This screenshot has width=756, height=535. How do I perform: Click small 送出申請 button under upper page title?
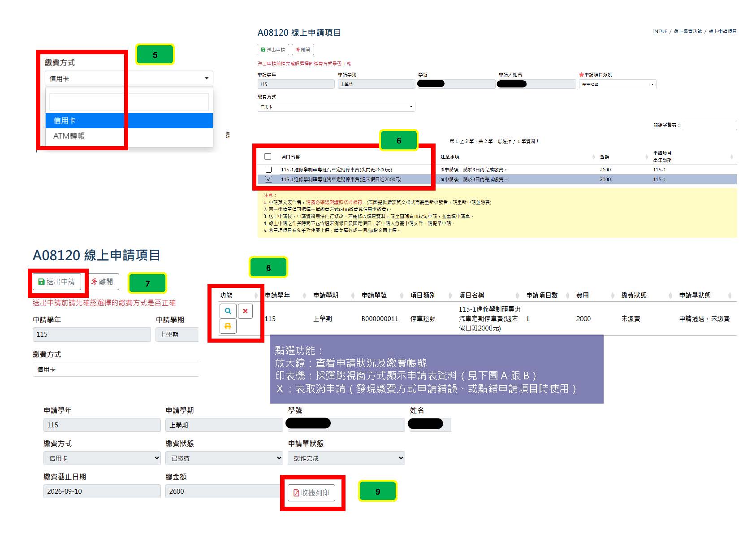273,50
